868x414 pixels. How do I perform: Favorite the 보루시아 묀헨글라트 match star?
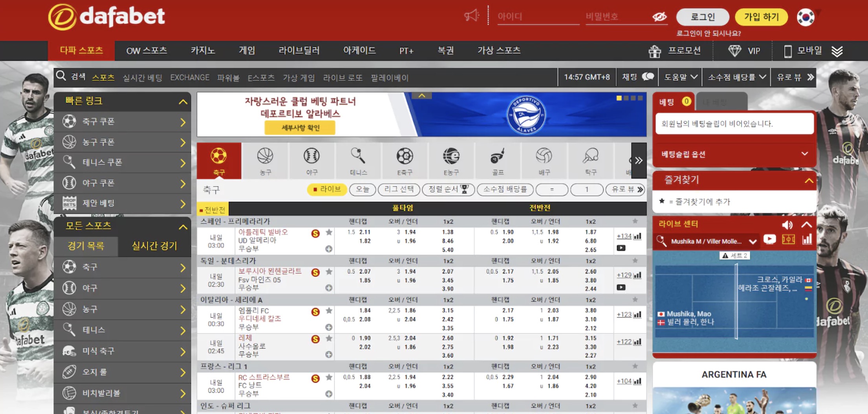(x=329, y=271)
